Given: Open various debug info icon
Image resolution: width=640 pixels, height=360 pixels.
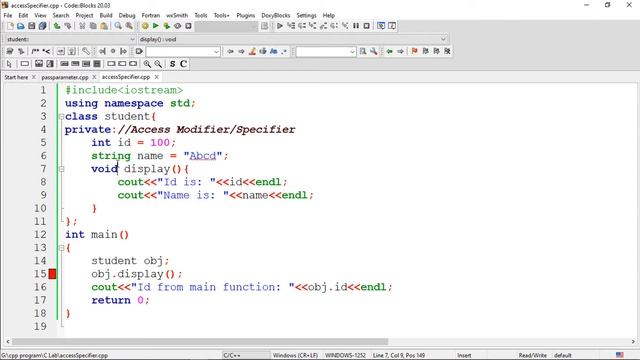Looking at the screenshot, I should tap(392, 26).
